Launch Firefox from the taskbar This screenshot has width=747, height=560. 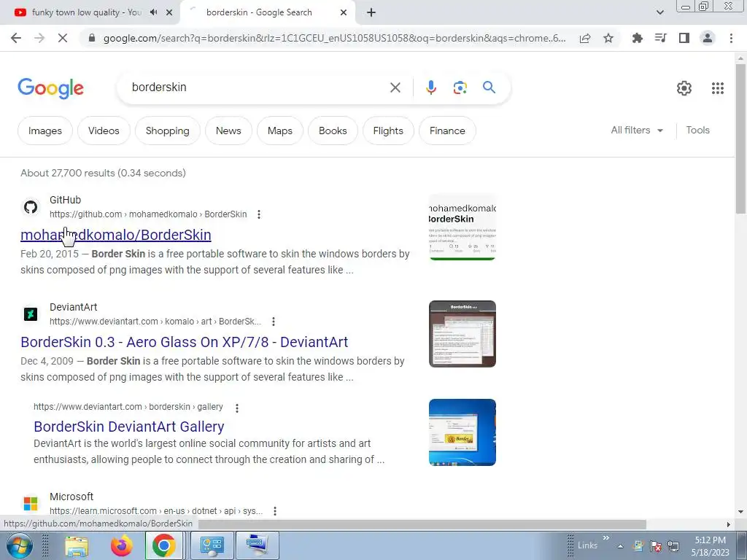pos(122,545)
